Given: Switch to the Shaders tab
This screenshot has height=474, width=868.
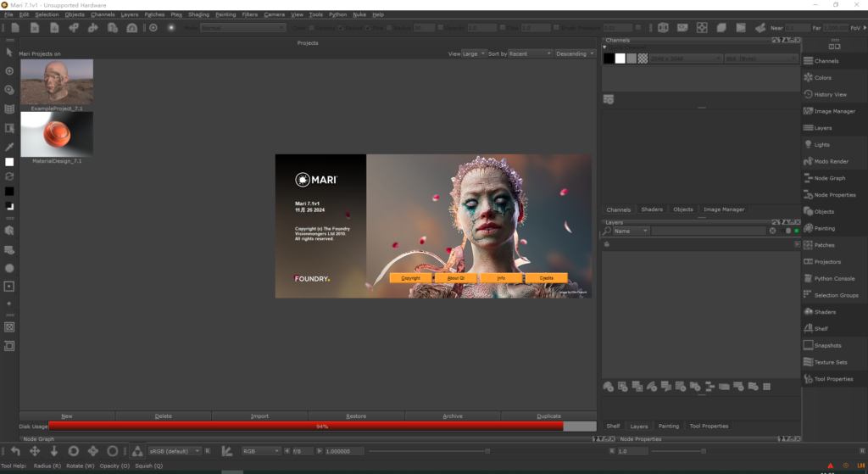Looking at the screenshot, I should [652, 209].
